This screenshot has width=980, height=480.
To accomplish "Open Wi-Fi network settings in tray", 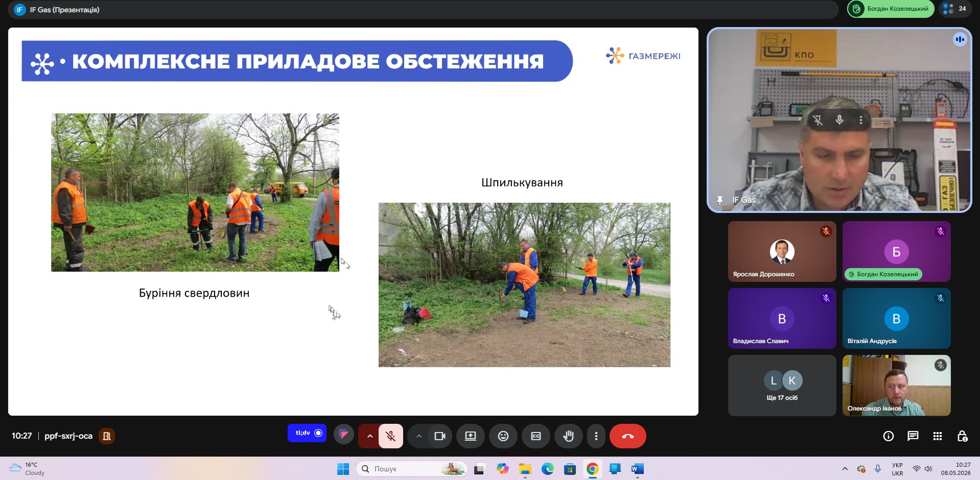I will click(917, 469).
